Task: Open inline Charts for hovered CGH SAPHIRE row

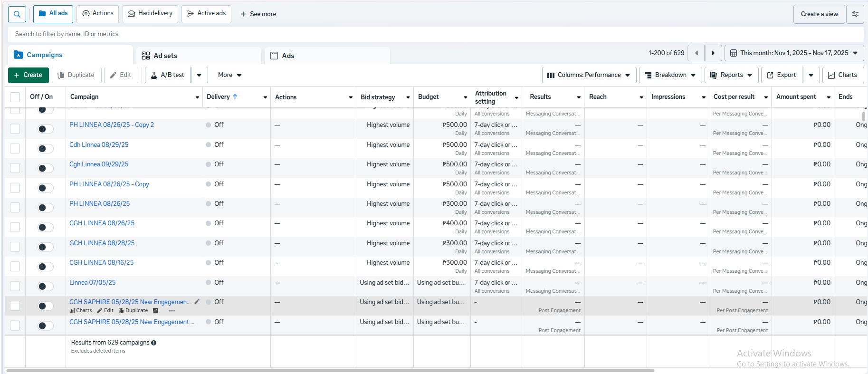Action: (81, 311)
